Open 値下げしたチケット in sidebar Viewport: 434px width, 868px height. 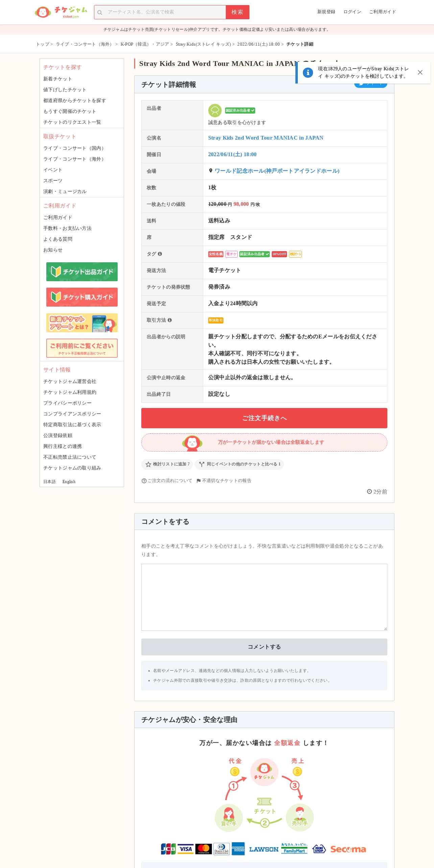point(65,90)
